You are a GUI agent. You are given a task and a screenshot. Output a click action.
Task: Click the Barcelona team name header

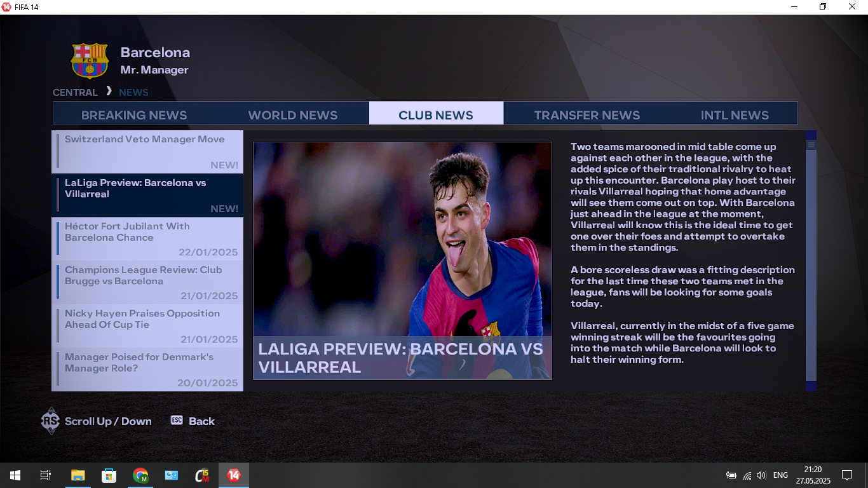(x=155, y=53)
